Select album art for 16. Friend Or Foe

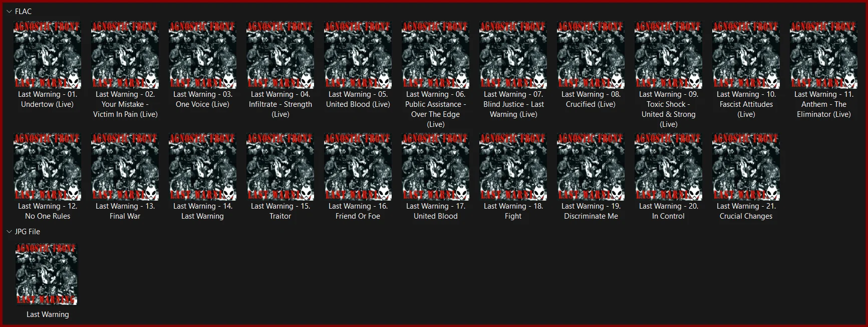tap(358, 167)
